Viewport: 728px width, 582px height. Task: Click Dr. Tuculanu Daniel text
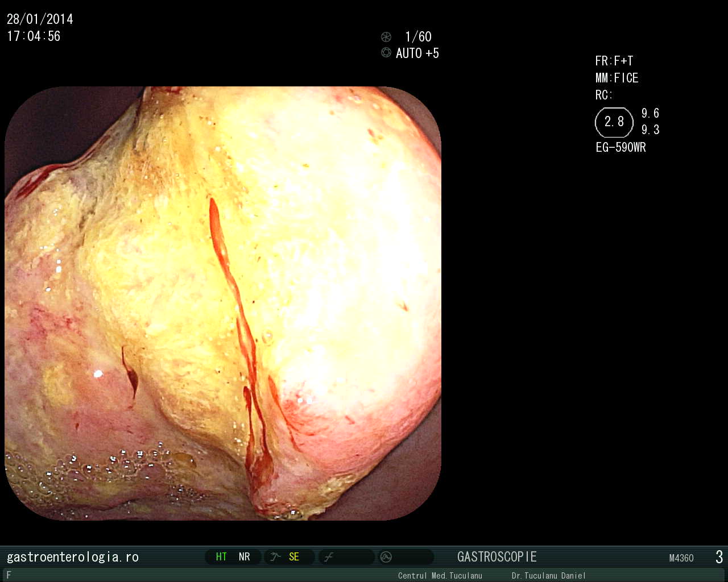548,576
